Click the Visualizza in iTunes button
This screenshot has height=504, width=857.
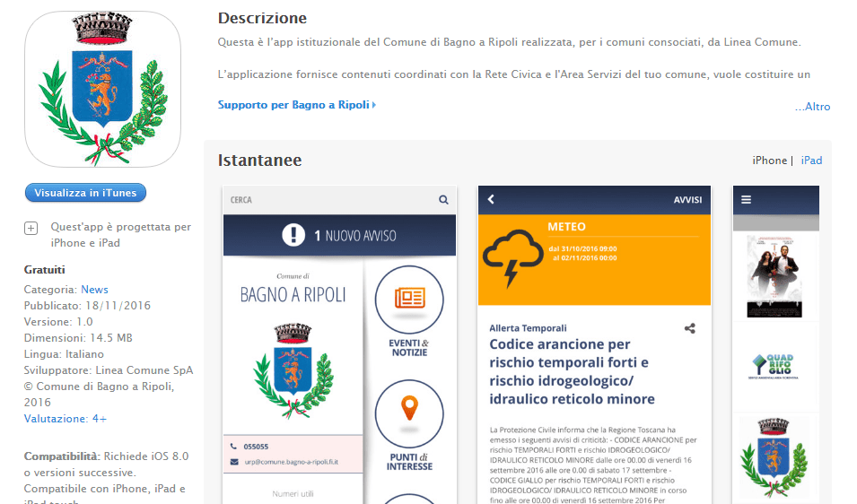(x=85, y=193)
